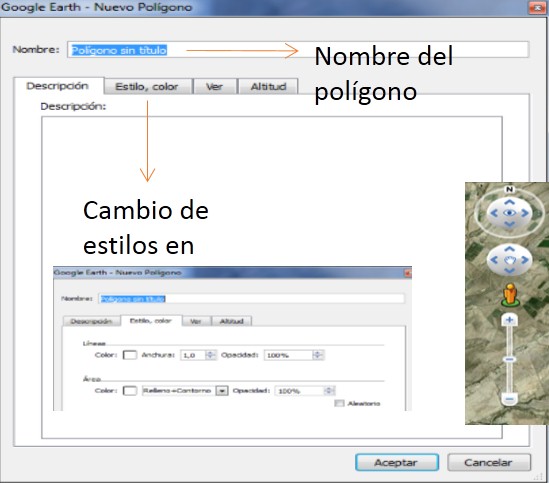
Task: Click the move-down arrow on the hand joystick
Action: 509,271
